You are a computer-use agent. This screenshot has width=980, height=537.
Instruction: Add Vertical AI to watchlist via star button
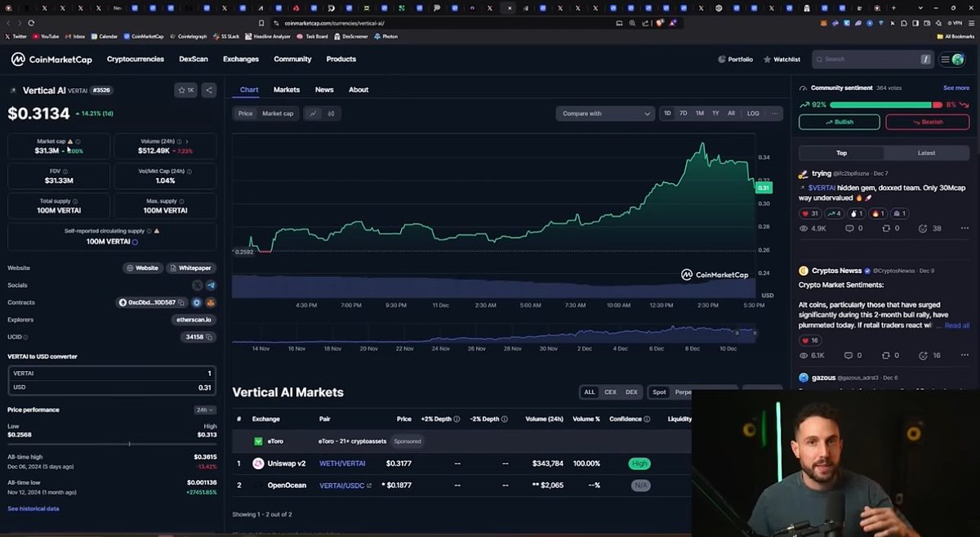coord(185,90)
